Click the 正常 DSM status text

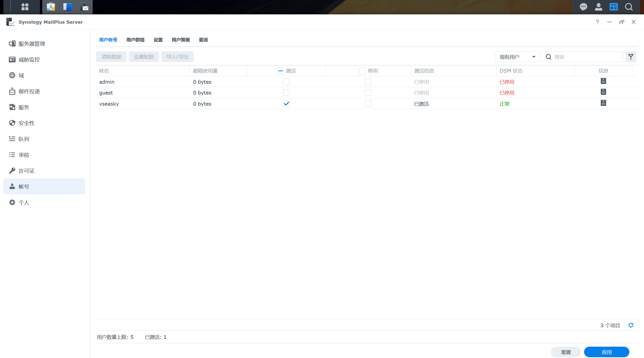click(x=504, y=104)
